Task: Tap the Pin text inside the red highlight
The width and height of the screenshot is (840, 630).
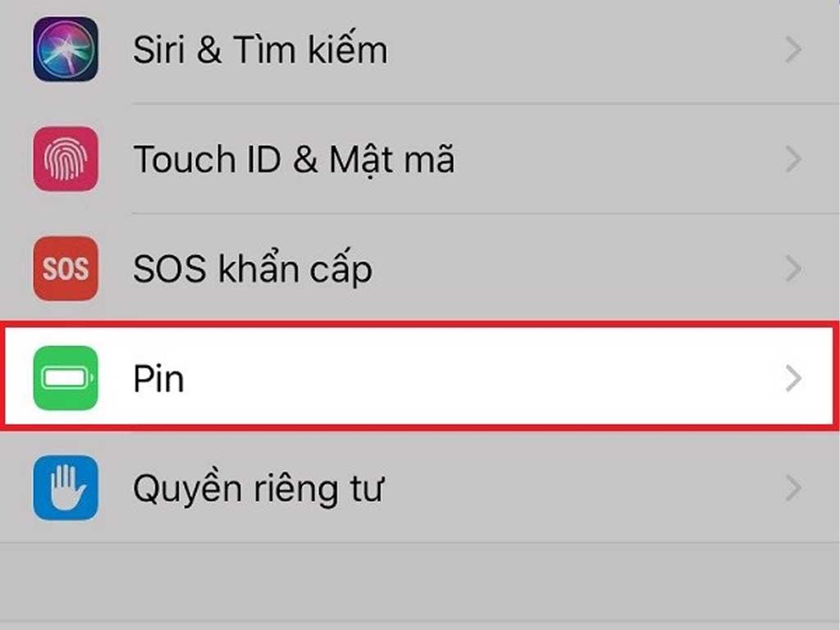Action: click(x=159, y=378)
